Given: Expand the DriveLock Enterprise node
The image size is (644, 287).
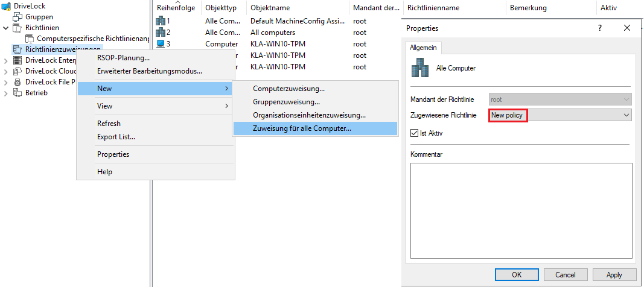Looking at the screenshot, I should pos(5,61).
